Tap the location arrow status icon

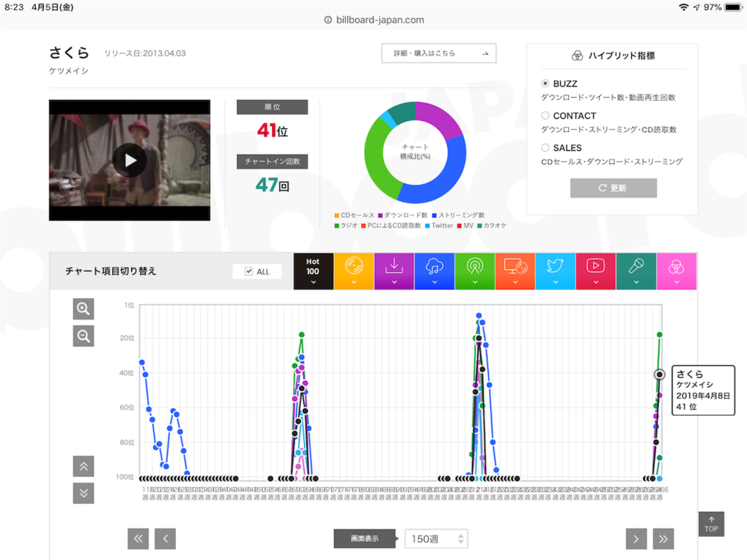click(x=696, y=7)
